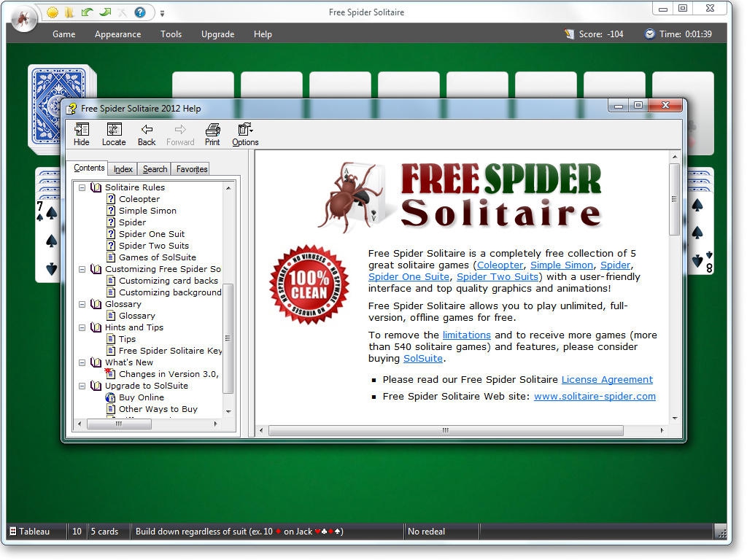This screenshot has width=747, height=560.
Task: Open the Buy Online topic
Action: pyautogui.click(x=141, y=397)
